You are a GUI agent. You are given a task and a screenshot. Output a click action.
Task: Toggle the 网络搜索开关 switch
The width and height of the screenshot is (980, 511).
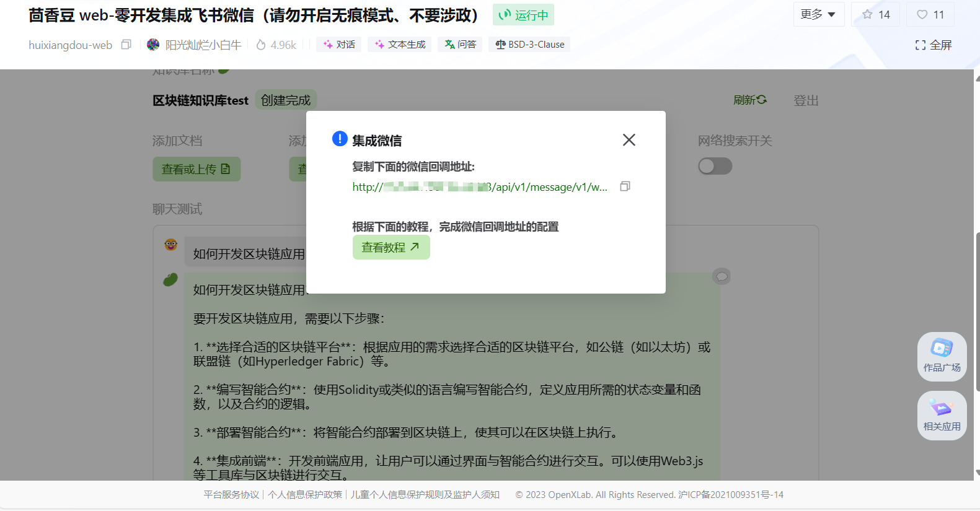[715, 166]
